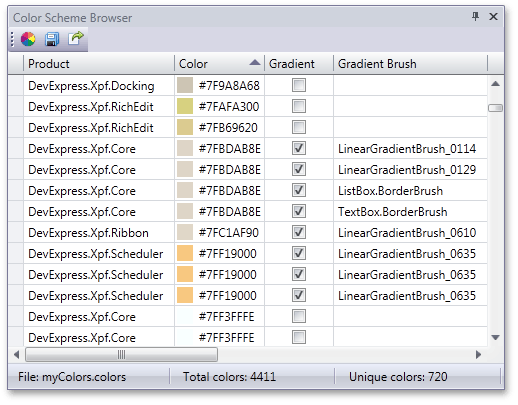Click the export arrow toolbar icon

click(x=76, y=38)
